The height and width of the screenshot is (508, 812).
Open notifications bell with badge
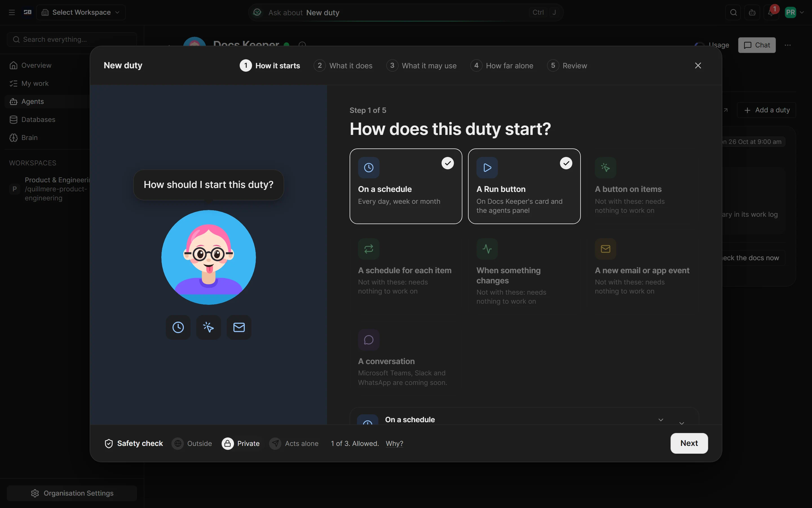[x=771, y=12]
